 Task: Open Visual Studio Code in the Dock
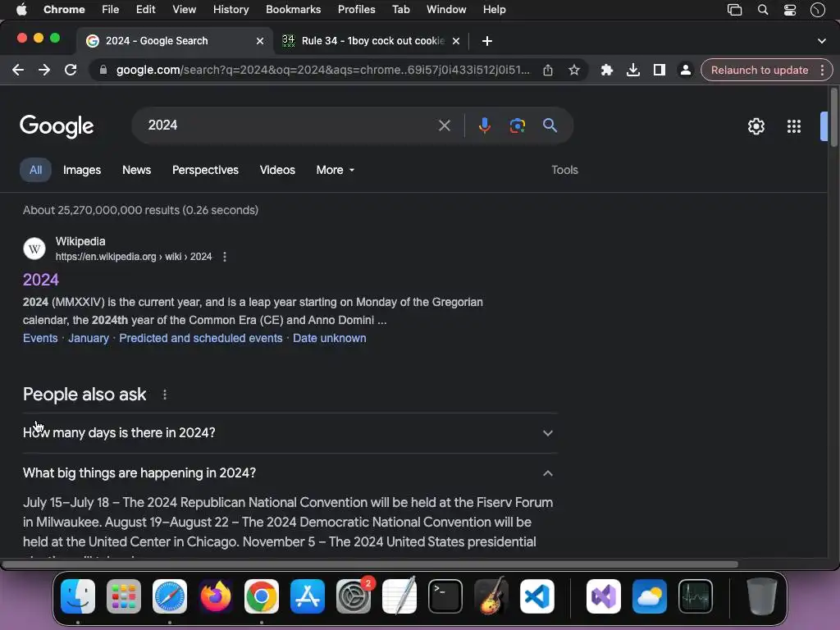click(x=536, y=596)
